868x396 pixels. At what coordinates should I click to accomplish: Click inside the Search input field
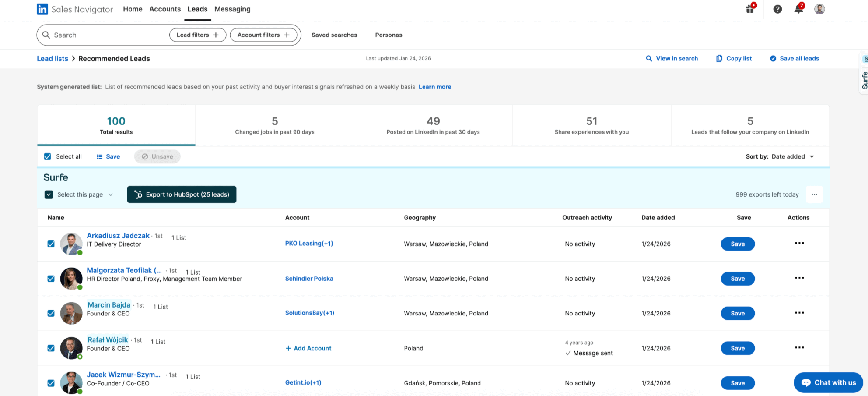pos(101,35)
